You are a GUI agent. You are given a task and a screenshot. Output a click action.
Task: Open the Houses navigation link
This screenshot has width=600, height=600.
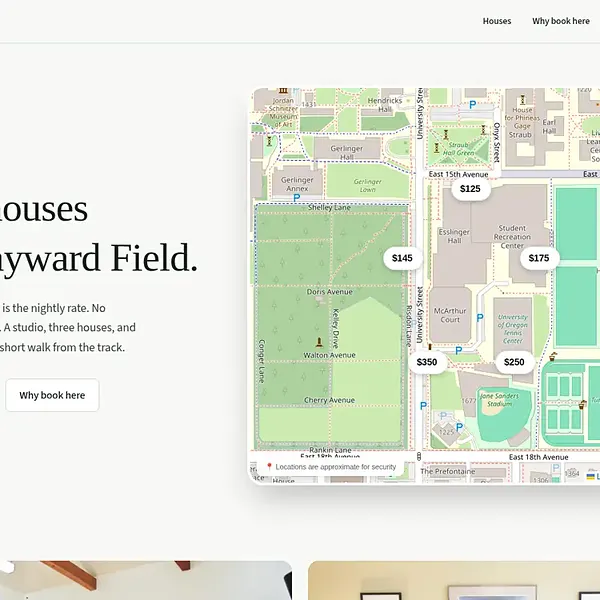[497, 21]
